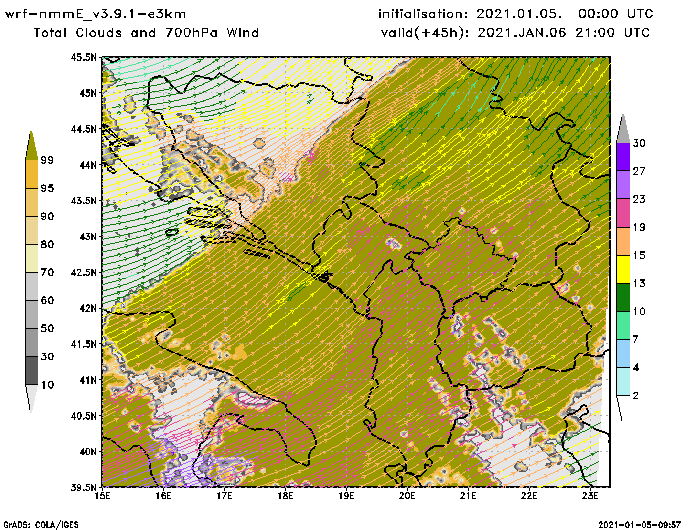Click the initialisation date line
Image resolution: width=700 pixels, height=530 pixels.
516,14
